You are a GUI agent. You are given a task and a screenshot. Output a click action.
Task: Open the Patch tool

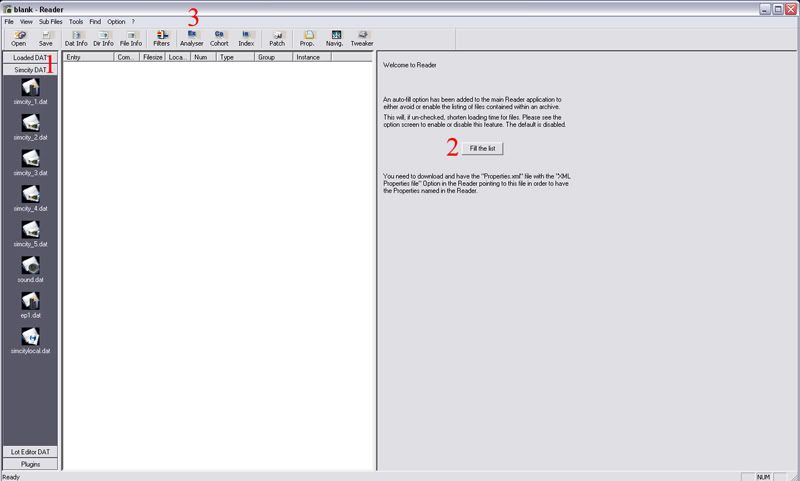coord(277,38)
